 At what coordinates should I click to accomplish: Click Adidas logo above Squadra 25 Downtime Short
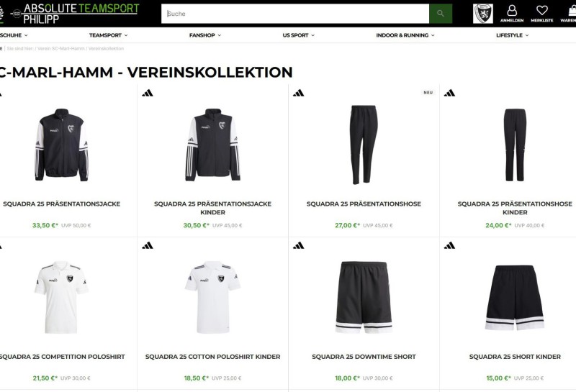pos(299,245)
